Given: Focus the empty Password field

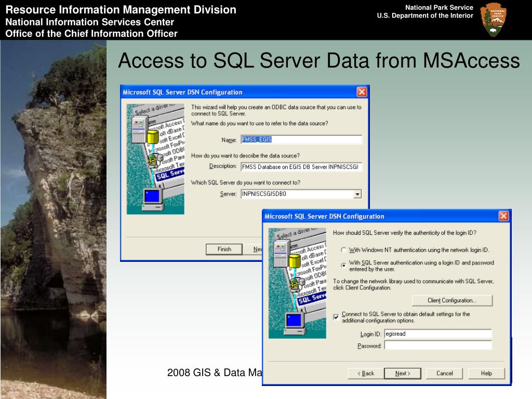Looking at the screenshot, I should pyautogui.click(x=438, y=345).
